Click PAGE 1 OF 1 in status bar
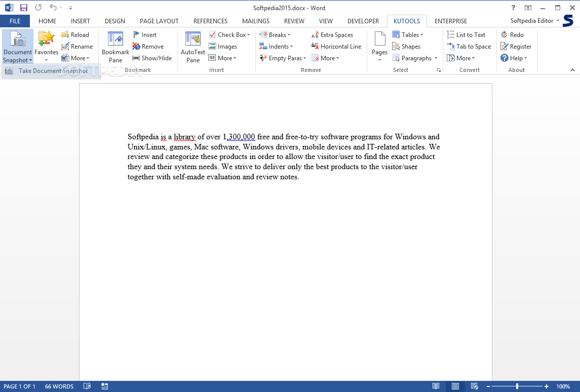 pyautogui.click(x=20, y=386)
